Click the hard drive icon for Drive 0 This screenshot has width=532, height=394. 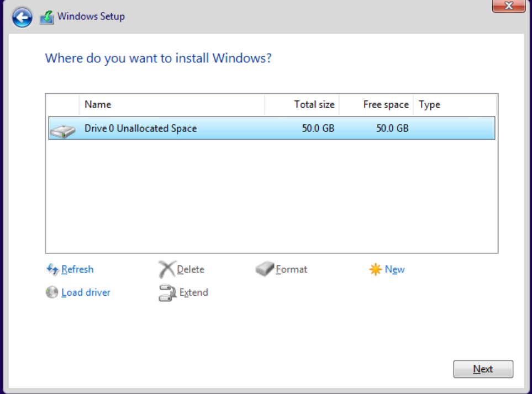62,130
